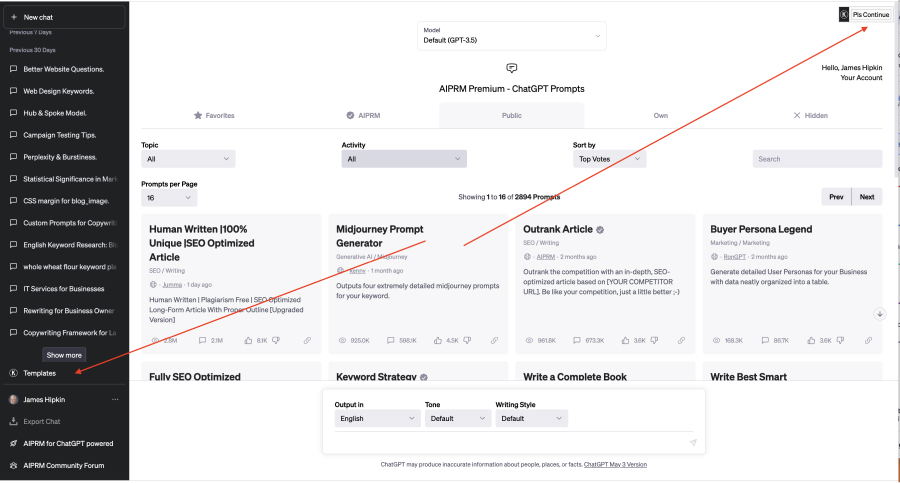This screenshot has height=483, width=900.
Task: Open author Jumma's profile link
Action: pyautogui.click(x=172, y=285)
